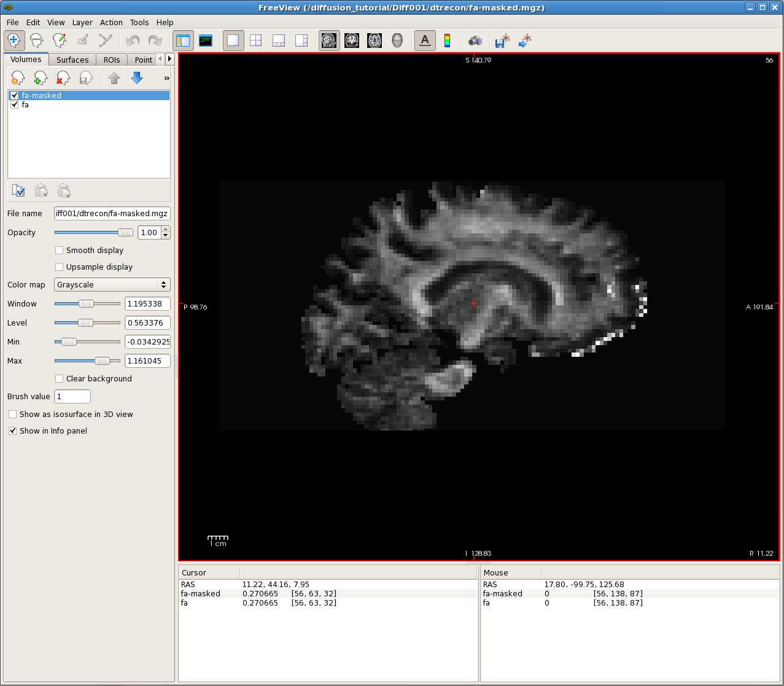
Task: Expand the layer toolbar overflow chevron
Action: pos(166,79)
